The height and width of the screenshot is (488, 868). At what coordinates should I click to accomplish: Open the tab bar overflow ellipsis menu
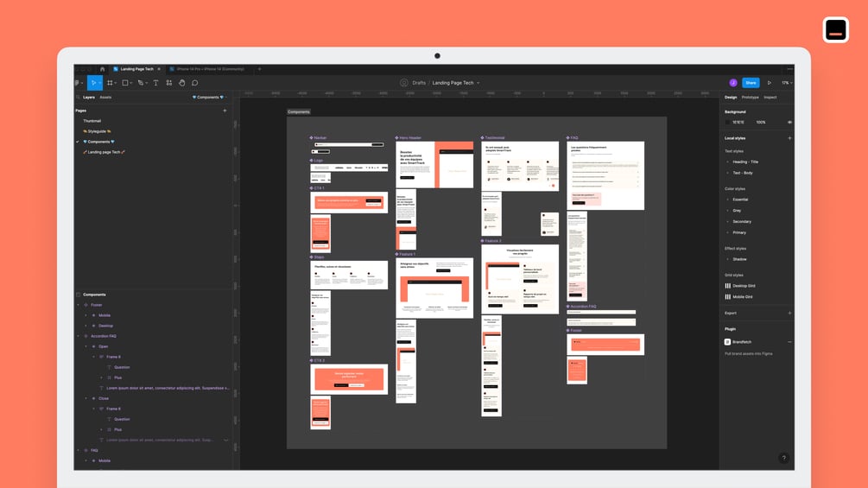point(790,69)
